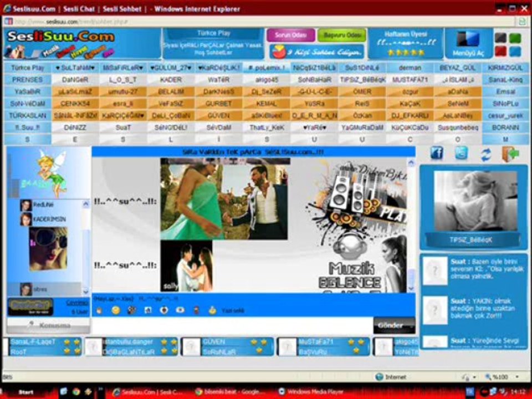Open the Twitter share icon
The height and width of the screenshot is (399, 532).
click(x=461, y=154)
